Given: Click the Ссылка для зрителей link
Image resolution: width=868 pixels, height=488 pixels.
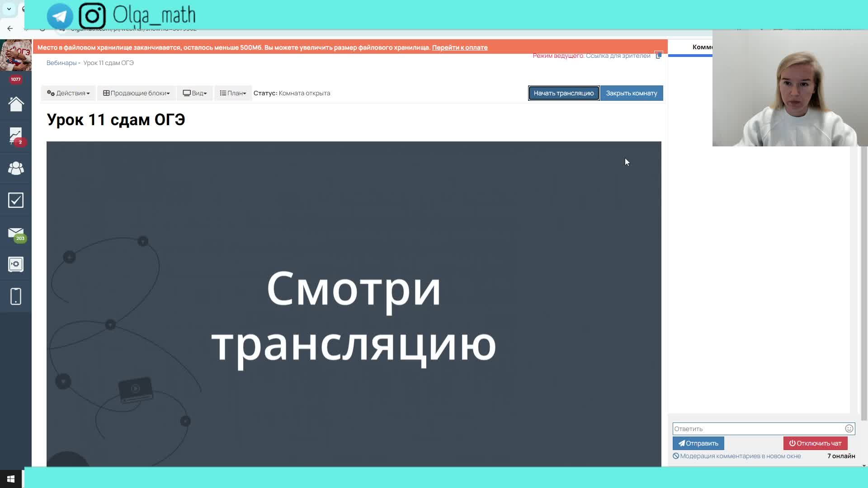Looking at the screenshot, I should [618, 56].
